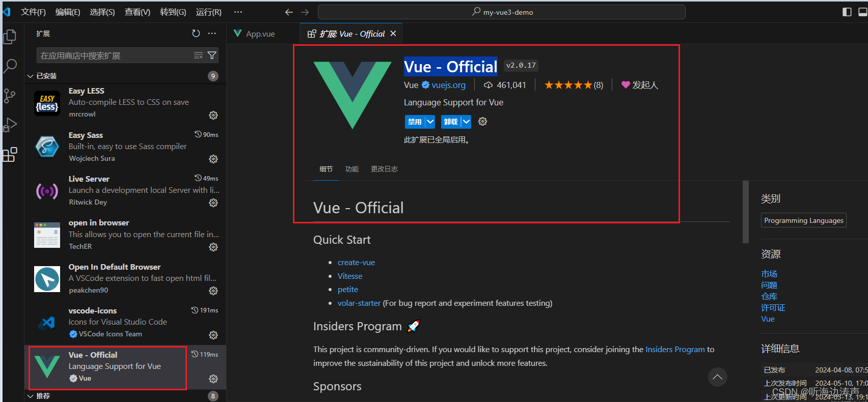
Task: Select the Changelog tab of extension page
Action: [x=384, y=169]
